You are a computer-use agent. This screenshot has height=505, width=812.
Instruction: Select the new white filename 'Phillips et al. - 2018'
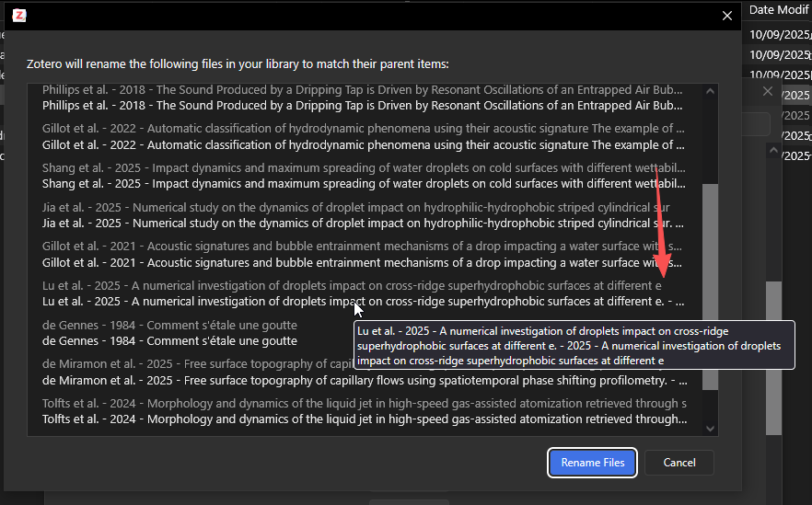[363, 106]
